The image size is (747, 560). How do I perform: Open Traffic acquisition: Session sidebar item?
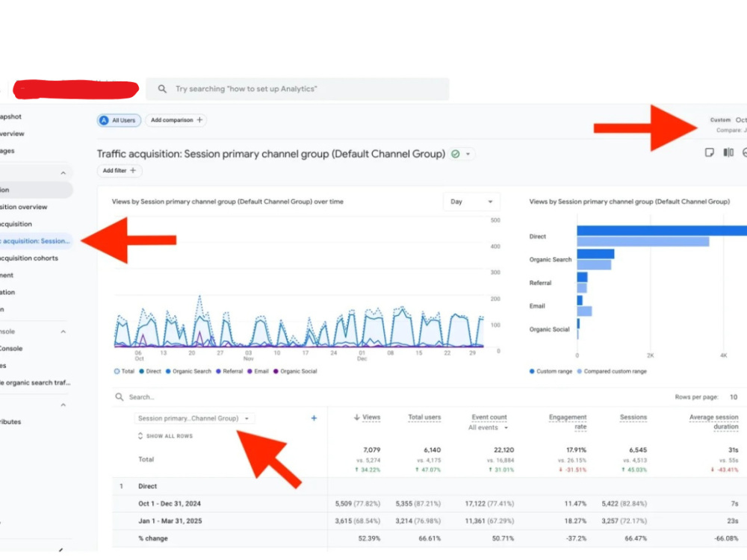(36, 241)
